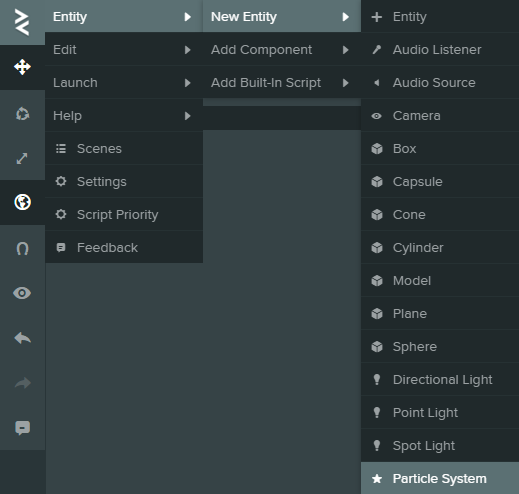Open the Launch submenu
The width and height of the screenshot is (519, 494).
point(124,82)
